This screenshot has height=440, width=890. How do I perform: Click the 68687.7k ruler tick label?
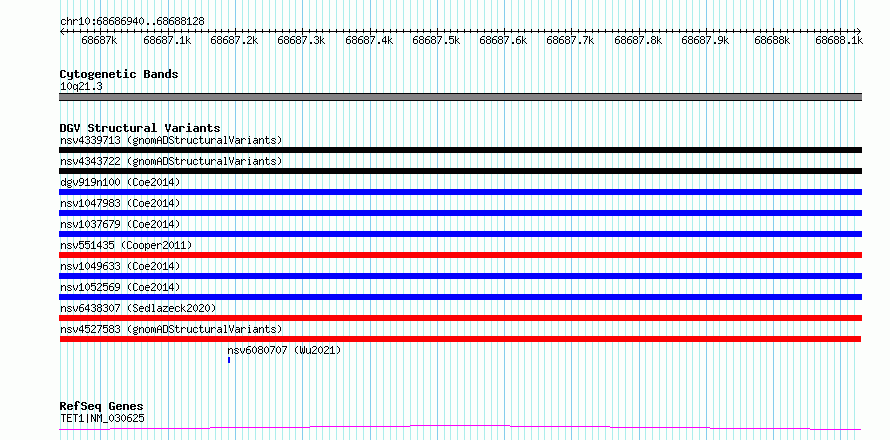(x=570, y=40)
